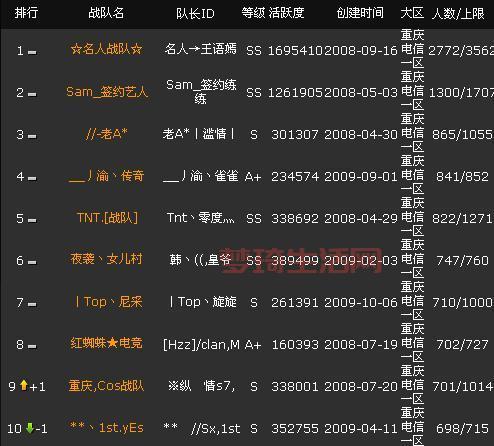Select captain ID Sam_签约练练
This screenshot has height=446, width=494.
point(201,91)
